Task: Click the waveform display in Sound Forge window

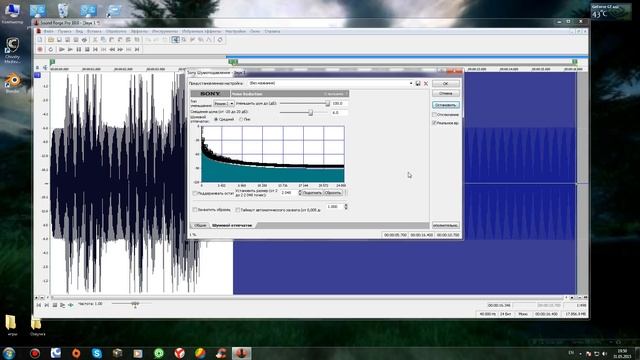Action: pyautogui.click(x=313, y=183)
